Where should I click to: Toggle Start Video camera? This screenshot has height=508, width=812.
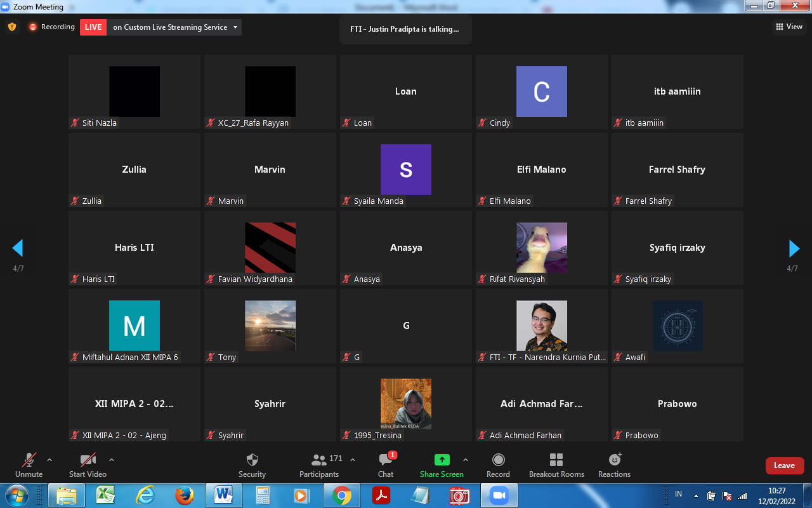(88, 460)
